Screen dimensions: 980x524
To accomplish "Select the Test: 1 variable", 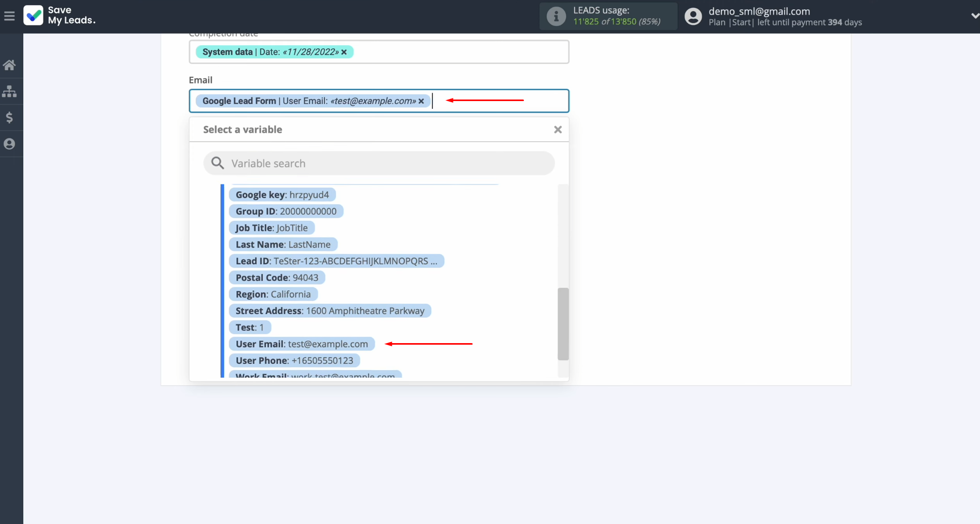I will 250,328.
